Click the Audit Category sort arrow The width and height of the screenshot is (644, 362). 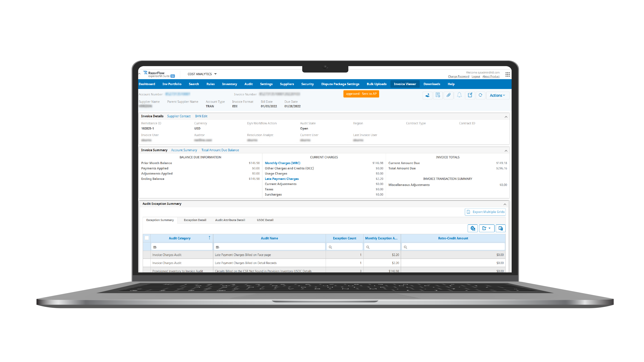coord(209,238)
